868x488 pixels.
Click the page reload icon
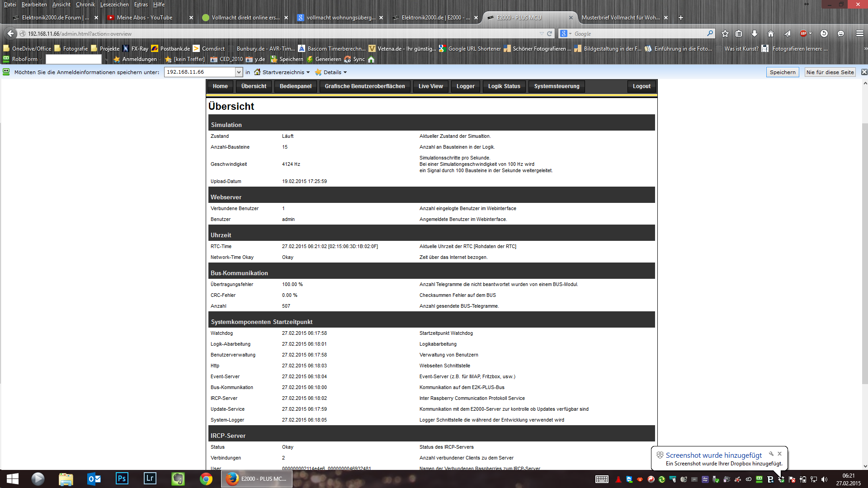coord(550,33)
